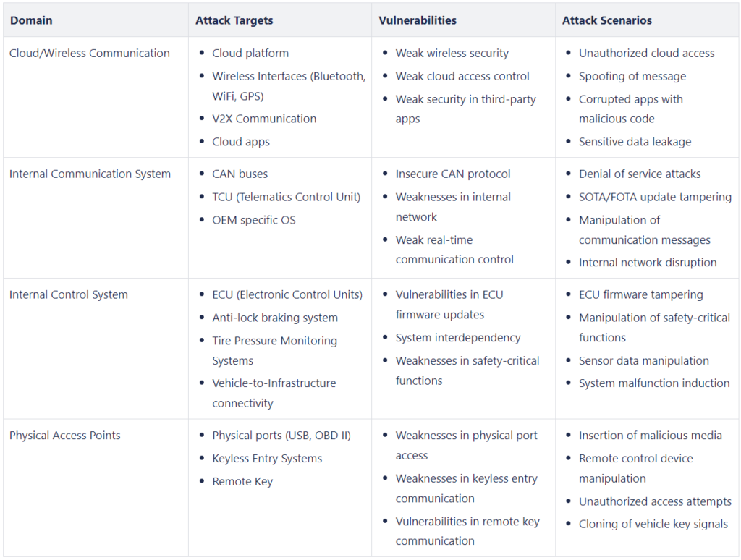The image size is (741, 560).
Task: Select the Cloud/Wireless Communication domain cell
Action: [x=89, y=53]
